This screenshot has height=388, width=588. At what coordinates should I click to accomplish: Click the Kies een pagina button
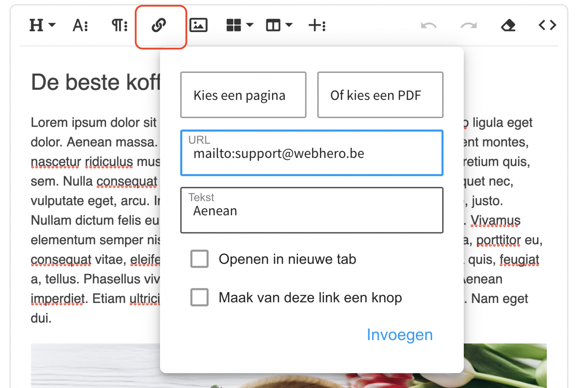tap(243, 95)
